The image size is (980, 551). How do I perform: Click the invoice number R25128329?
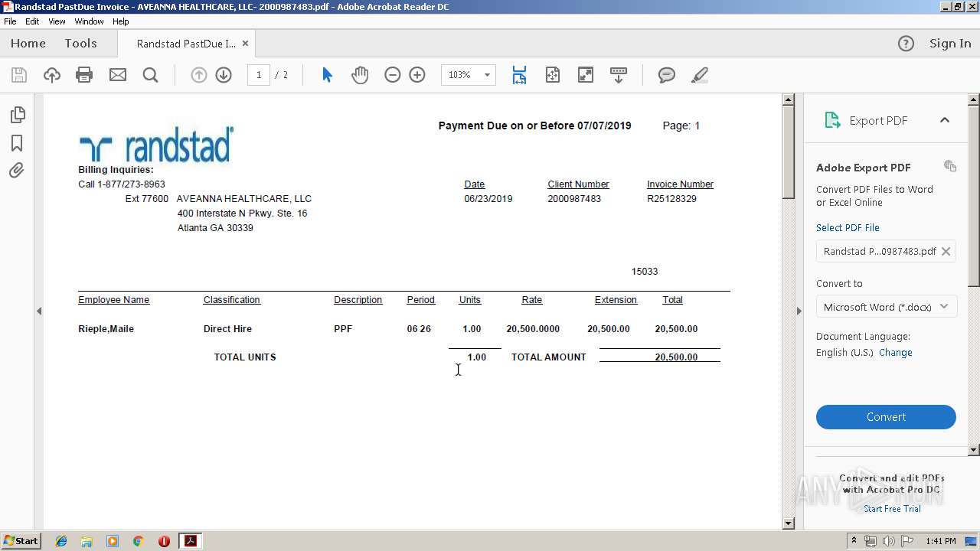click(671, 199)
